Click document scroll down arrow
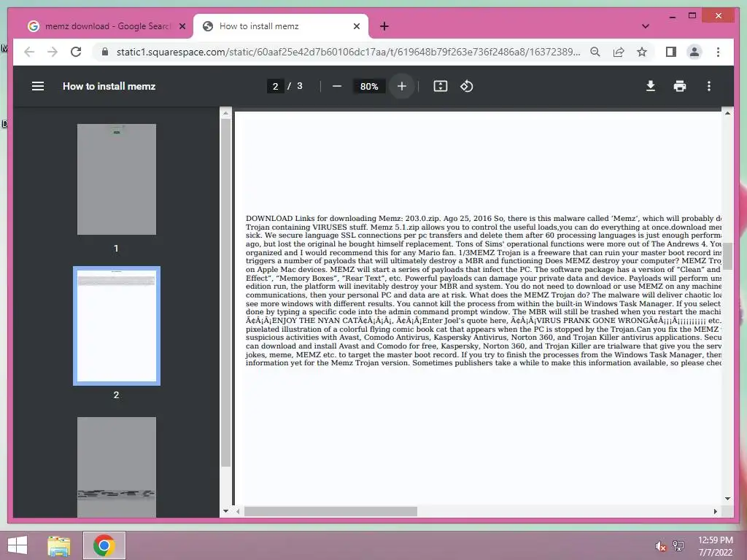 pyautogui.click(x=727, y=499)
